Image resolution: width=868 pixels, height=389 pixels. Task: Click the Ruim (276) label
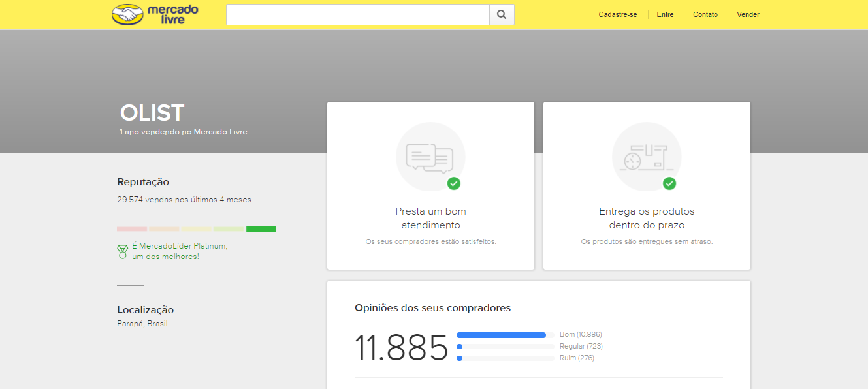(x=577, y=358)
